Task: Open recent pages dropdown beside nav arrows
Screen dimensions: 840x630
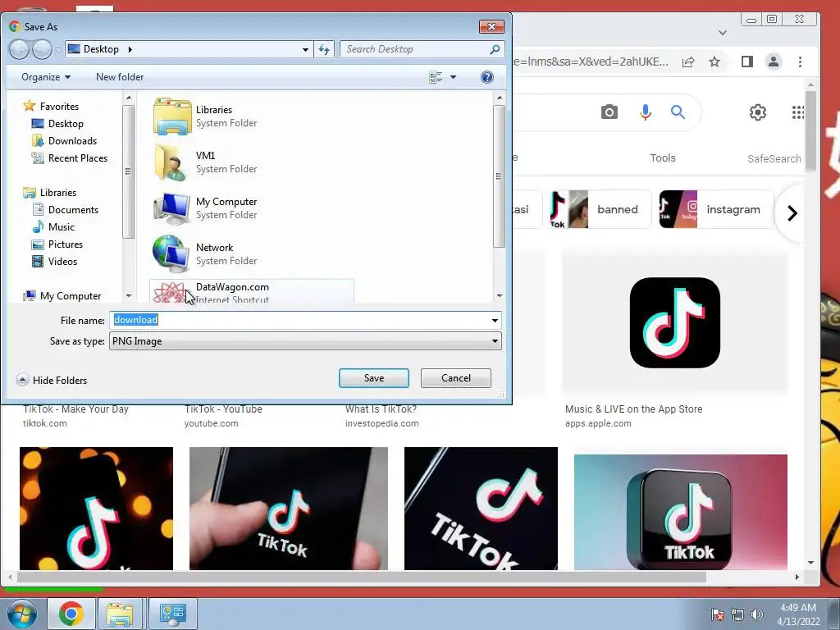Action: coord(58,50)
